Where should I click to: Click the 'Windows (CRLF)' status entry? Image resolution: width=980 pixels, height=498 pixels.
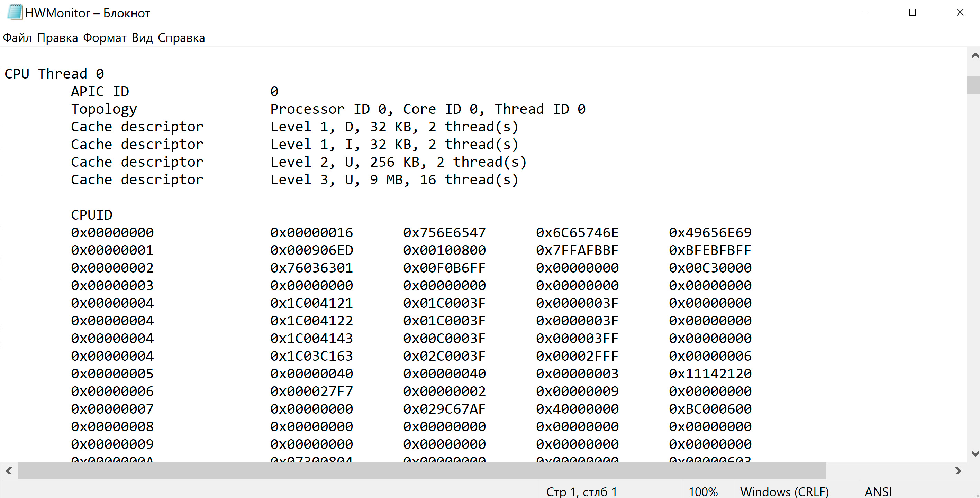point(784,491)
